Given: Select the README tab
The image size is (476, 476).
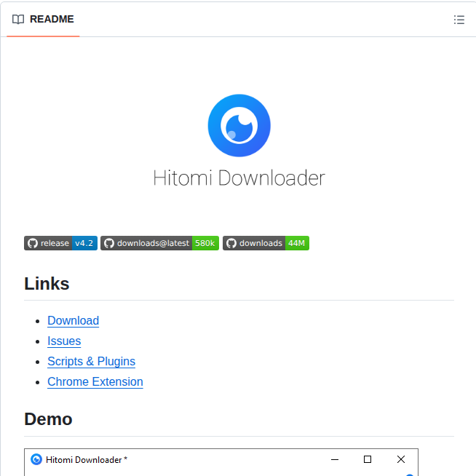Looking at the screenshot, I should pos(43,19).
